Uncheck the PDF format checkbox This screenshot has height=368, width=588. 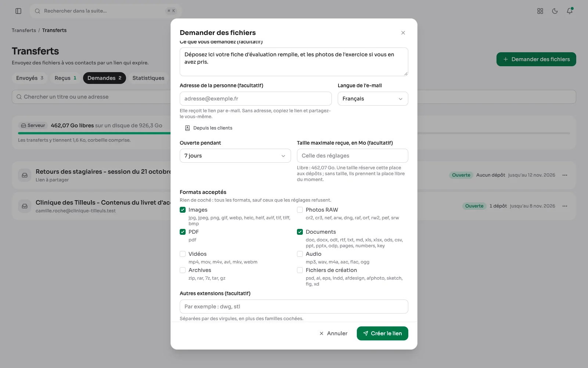click(183, 232)
